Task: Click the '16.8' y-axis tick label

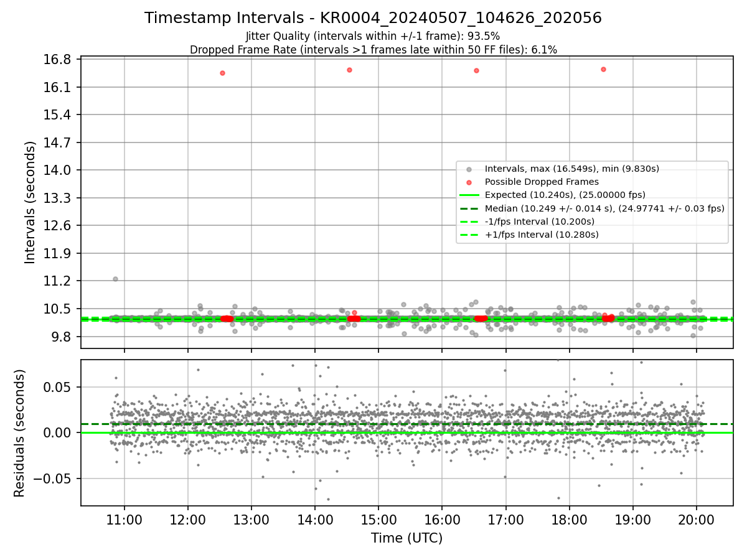Action: tap(57, 60)
